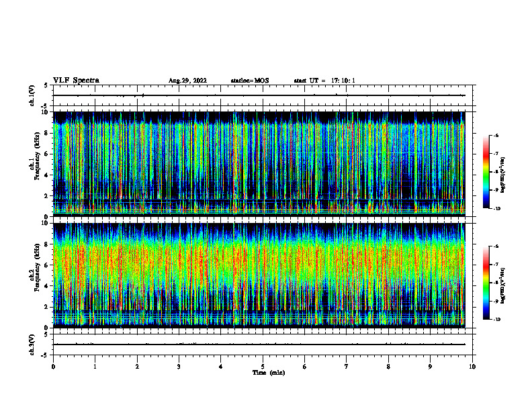Click the "ch.1(V)" waveform axis label

32,95
